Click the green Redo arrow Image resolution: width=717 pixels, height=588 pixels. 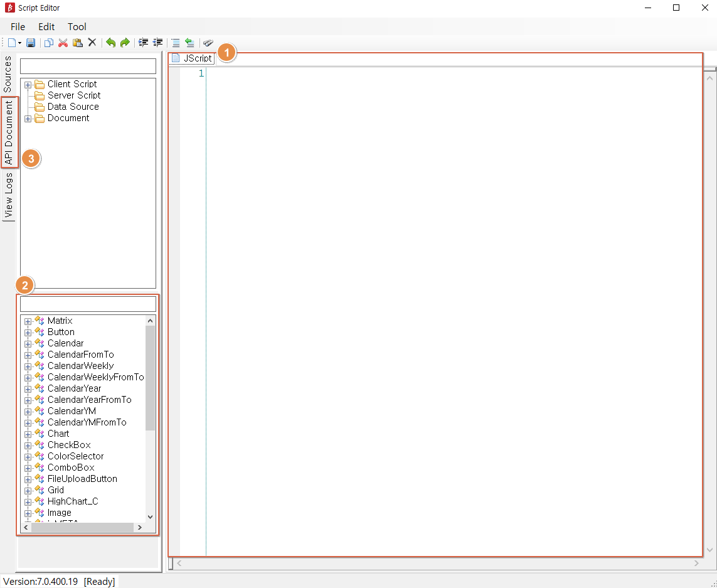point(125,43)
